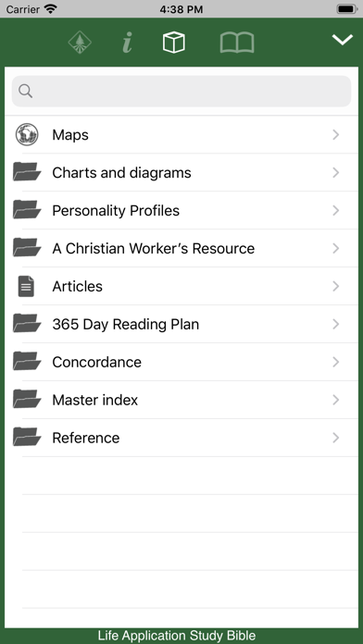Open Charts and diagrams folder icon
Viewport: 363px width, 644px height.
[x=27, y=172]
